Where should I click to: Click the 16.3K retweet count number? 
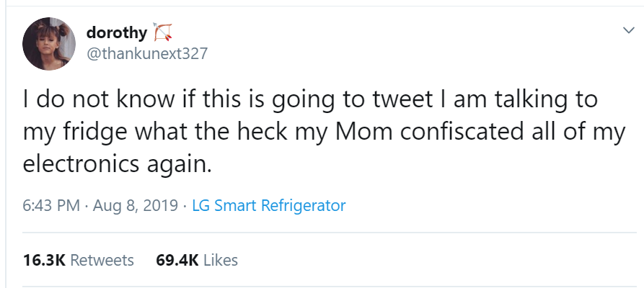click(44, 260)
